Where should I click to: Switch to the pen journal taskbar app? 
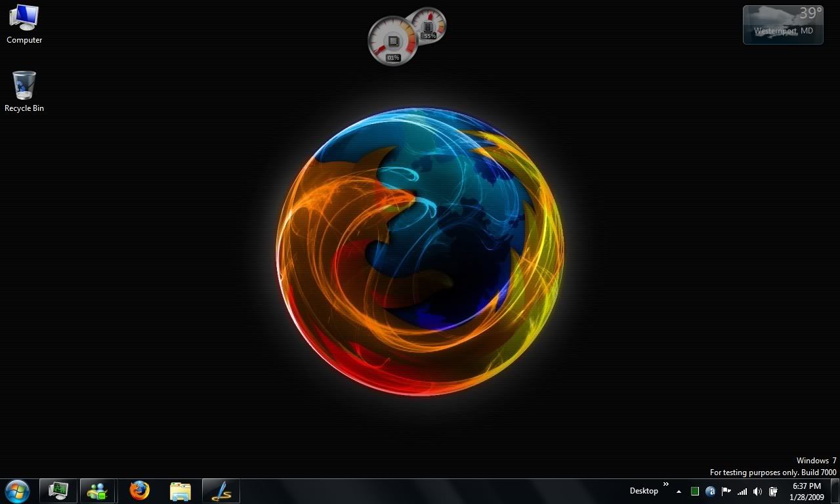pos(221,491)
